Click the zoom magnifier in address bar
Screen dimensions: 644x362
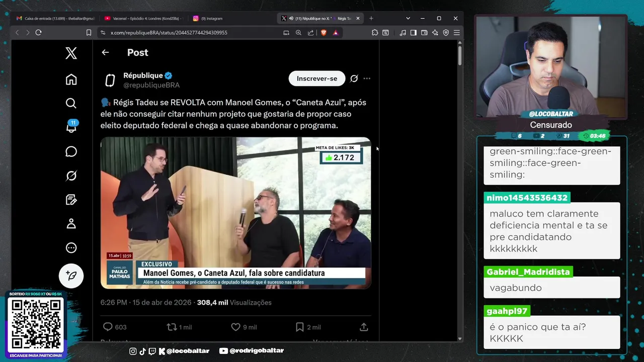tap(298, 33)
